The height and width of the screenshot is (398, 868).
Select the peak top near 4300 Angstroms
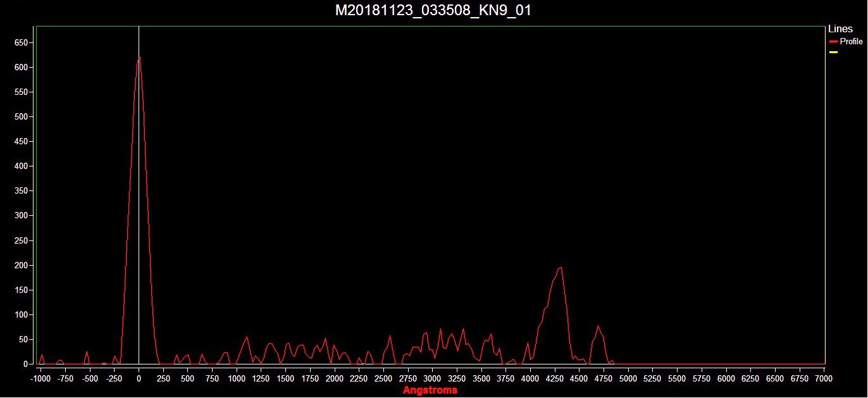(560, 268)
